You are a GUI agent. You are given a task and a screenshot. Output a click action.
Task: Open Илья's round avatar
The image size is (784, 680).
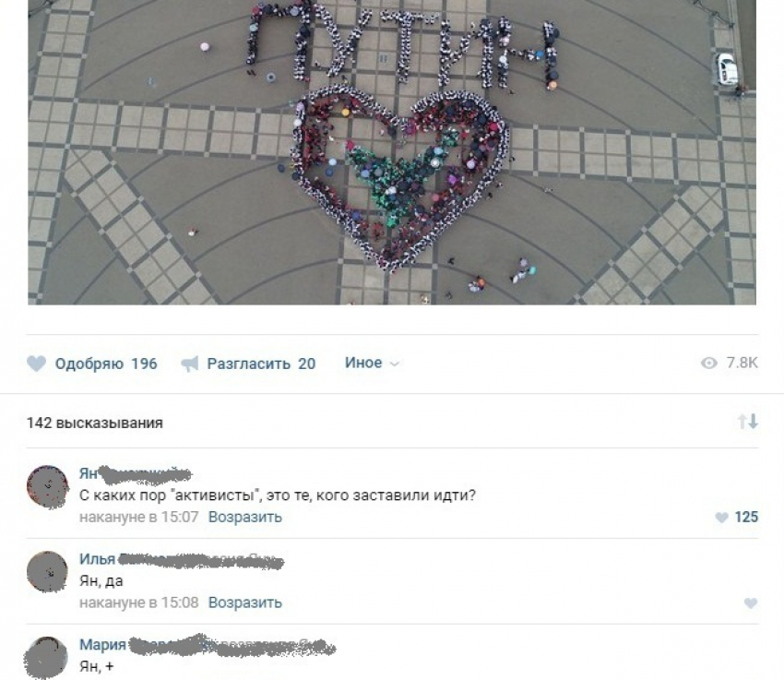tap(47, 572)
